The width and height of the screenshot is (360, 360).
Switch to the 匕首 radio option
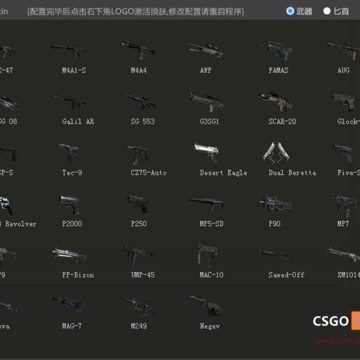pyautogui.click(x=327, y=11)
